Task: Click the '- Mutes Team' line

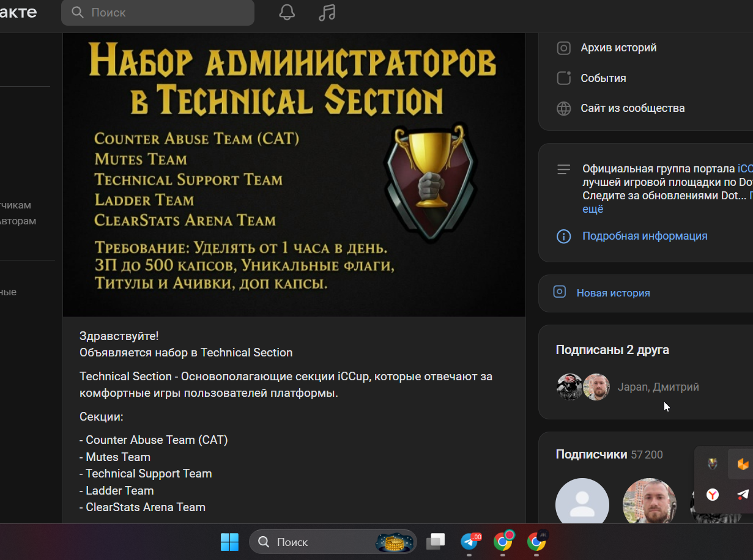Action: [115, 457]
